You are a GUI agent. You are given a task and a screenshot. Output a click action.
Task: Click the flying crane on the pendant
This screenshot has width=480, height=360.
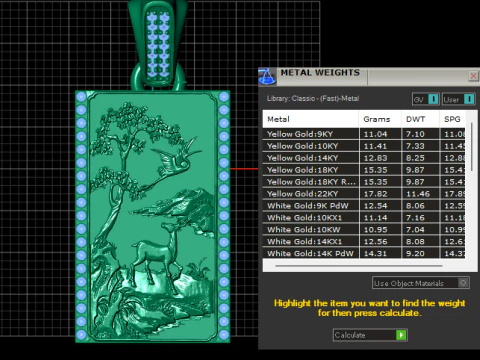coord(177,157)
